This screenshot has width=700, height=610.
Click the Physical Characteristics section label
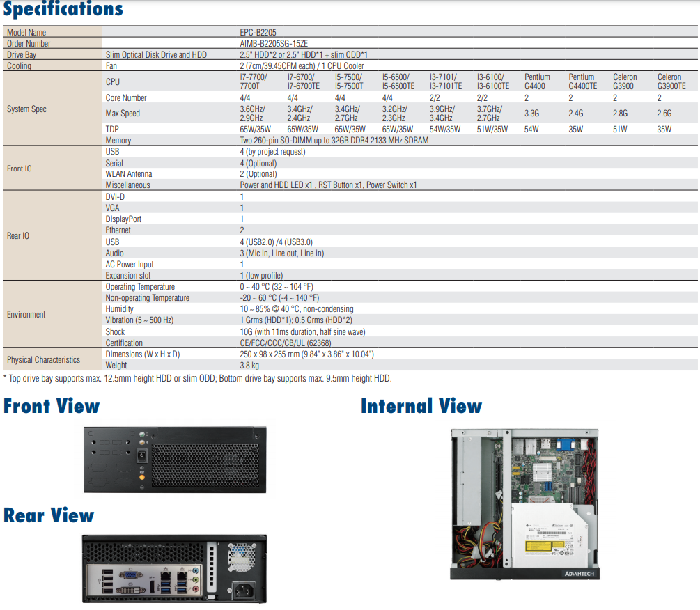click(43, 360)
